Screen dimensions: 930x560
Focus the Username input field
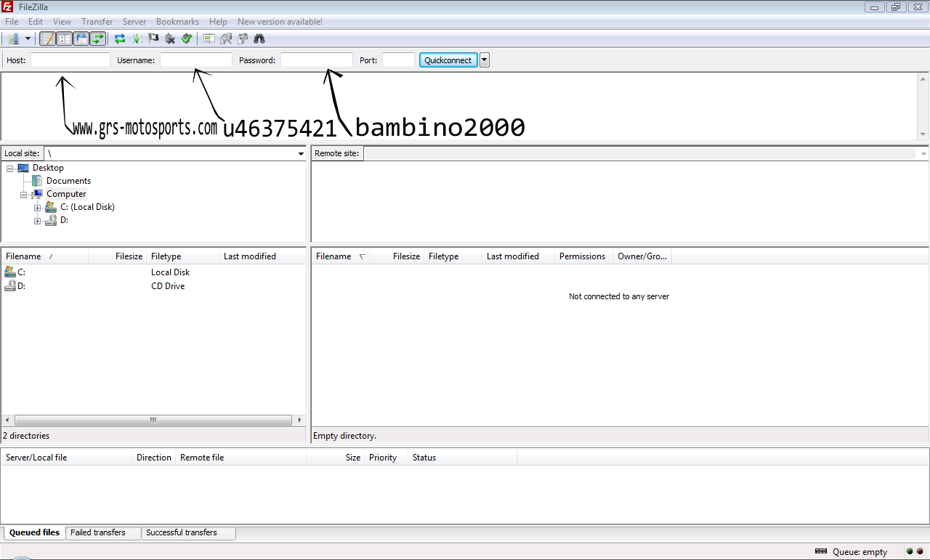click(x=196, y=60)
